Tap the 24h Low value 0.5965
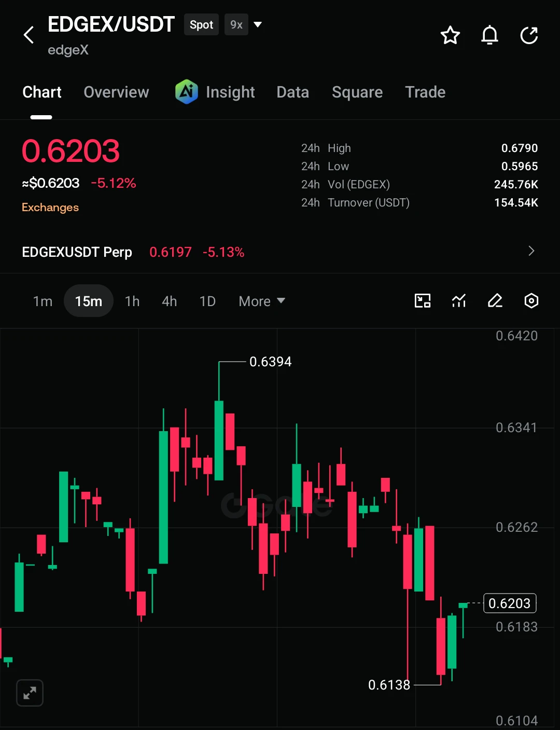This screenshot has height=730, width=560. 520,166
